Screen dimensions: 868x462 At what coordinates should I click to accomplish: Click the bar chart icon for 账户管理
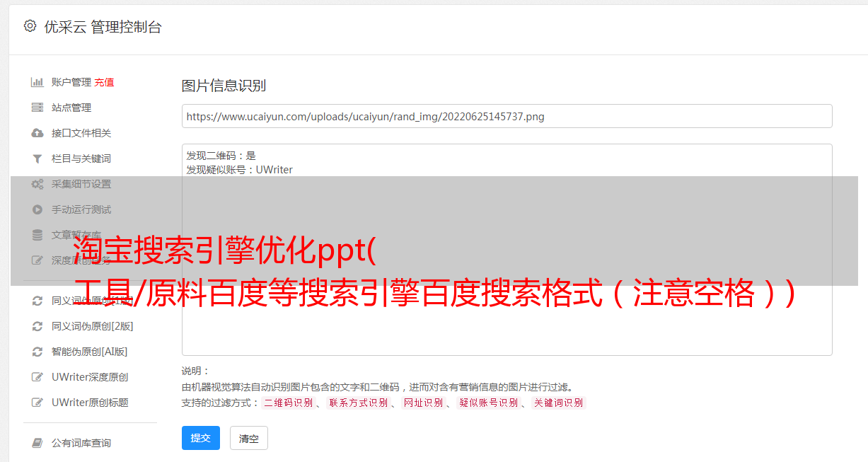pos(37,82)
